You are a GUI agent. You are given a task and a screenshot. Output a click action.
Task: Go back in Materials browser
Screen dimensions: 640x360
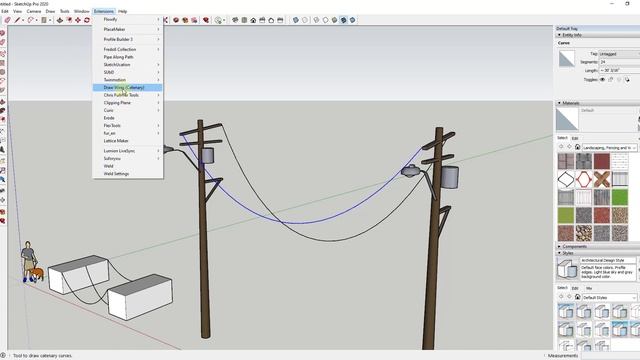point(561,147)
